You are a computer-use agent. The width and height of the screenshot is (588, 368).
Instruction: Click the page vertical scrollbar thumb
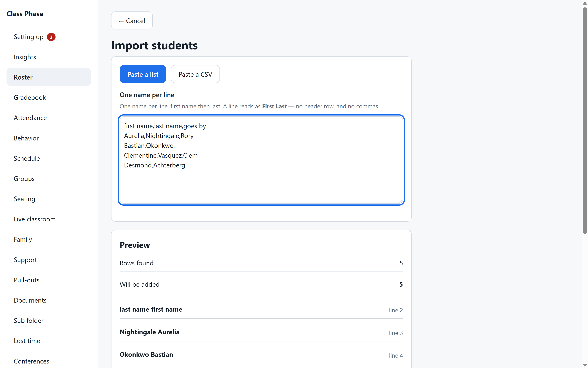click(585, 120)
